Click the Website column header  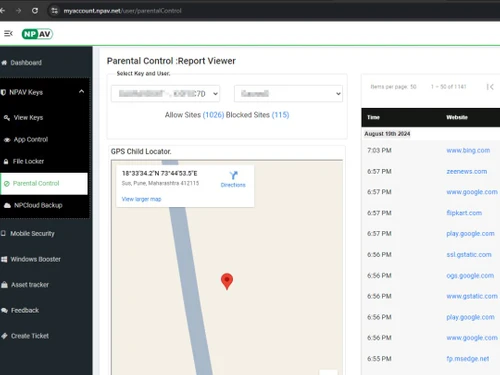coord(457,117)
